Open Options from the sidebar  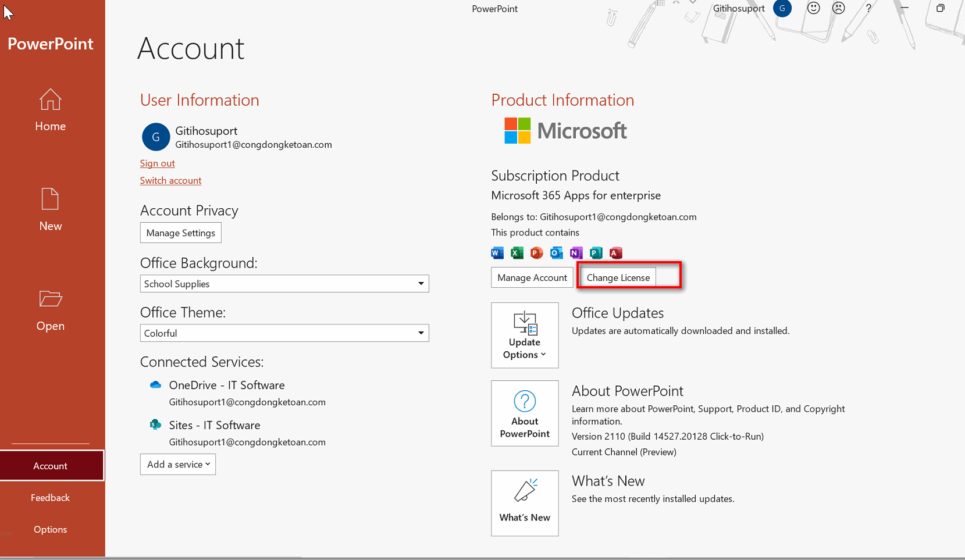click(x=50, y=529)
